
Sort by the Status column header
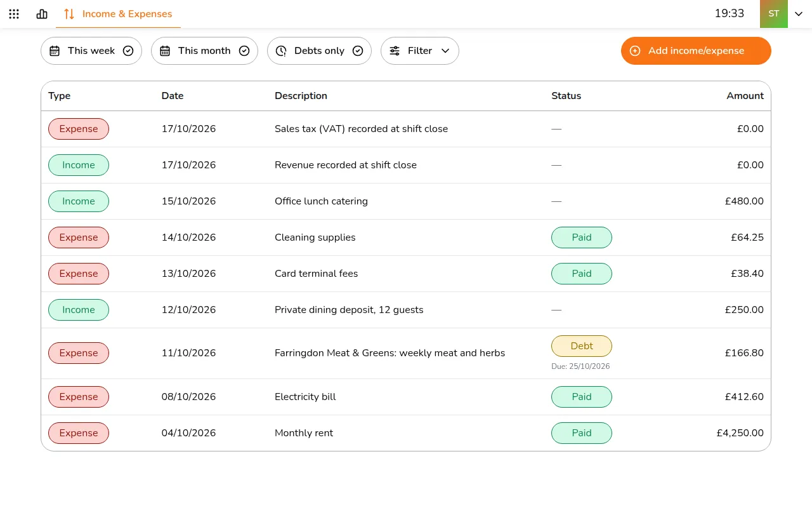tap(566, 96)
